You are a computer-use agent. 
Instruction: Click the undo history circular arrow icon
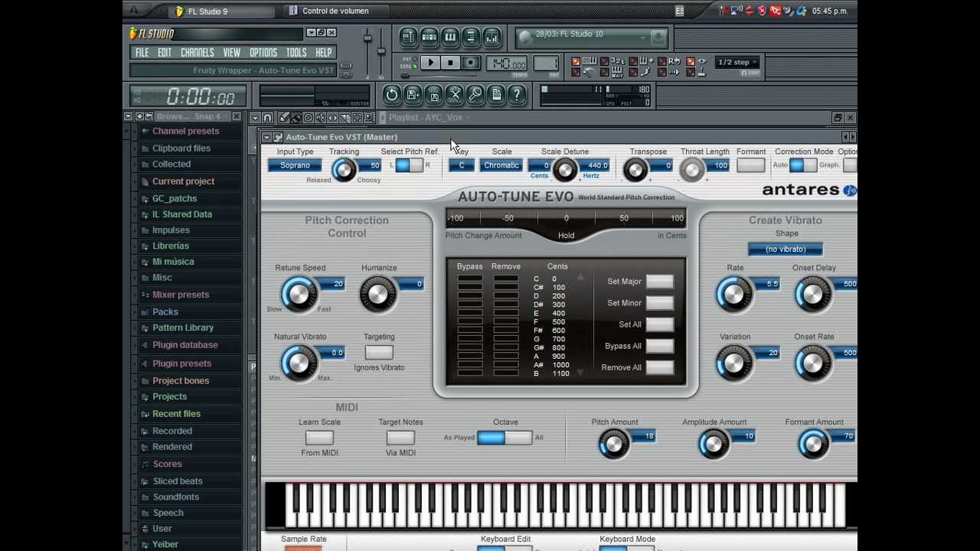tap(392, 95)
